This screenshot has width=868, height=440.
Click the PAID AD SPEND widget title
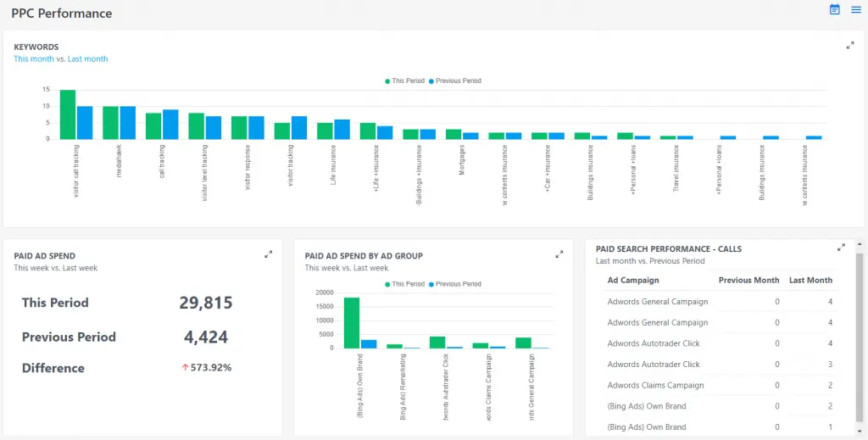(x=45, y=256)
